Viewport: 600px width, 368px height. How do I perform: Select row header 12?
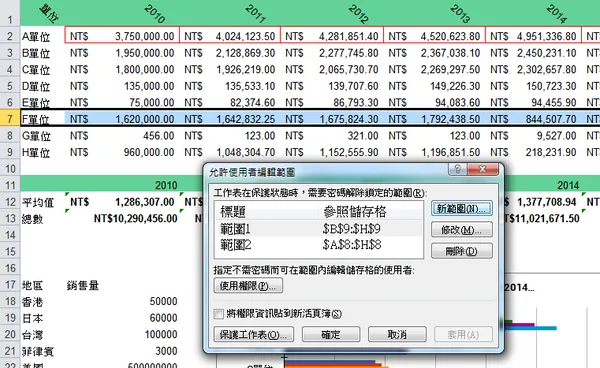point(10,202)
